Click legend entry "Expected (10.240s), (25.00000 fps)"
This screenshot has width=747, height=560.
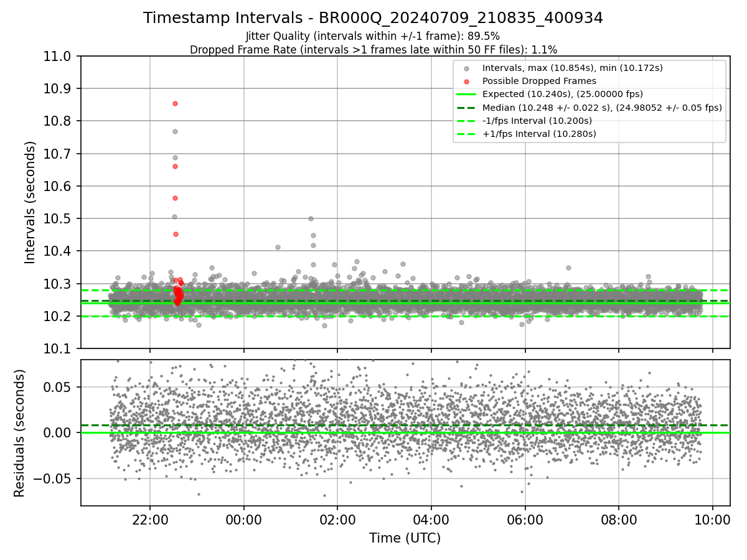click(563, 94)
